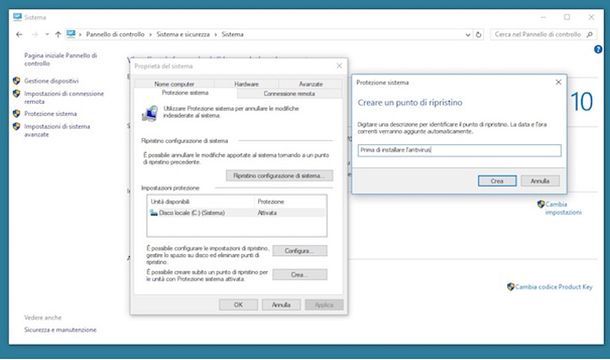Click Attivata protection status cell
This screenshot has height=360, width=610.
267,213
